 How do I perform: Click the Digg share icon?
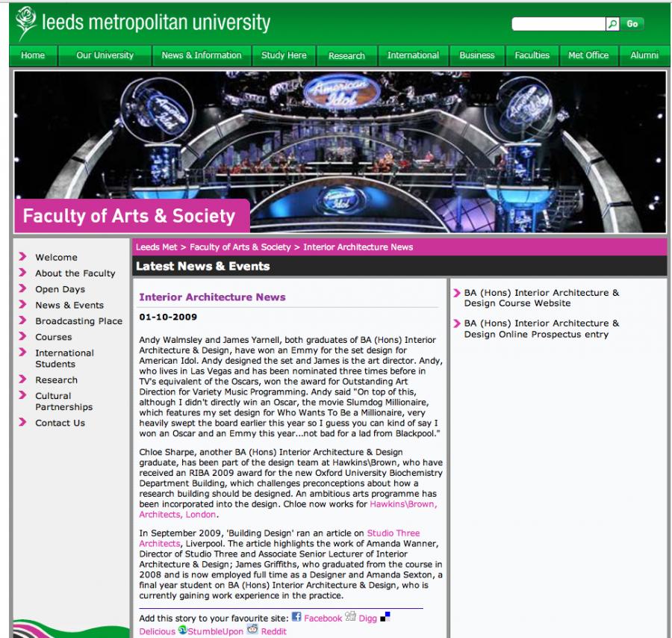tap(350, 616)
